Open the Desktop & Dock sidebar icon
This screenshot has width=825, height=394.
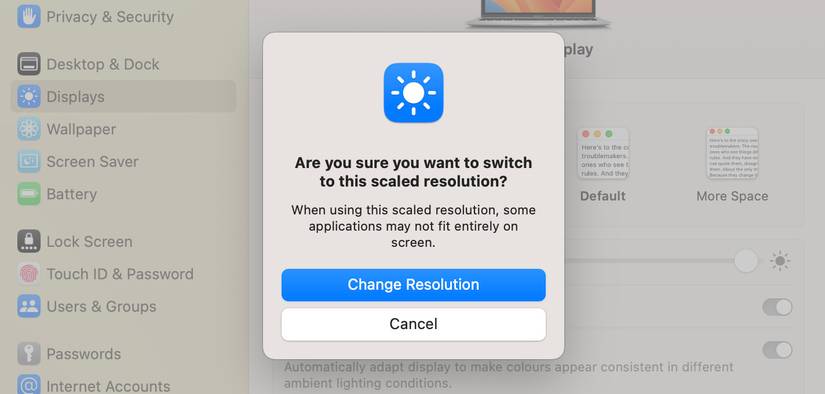[28, 64]
